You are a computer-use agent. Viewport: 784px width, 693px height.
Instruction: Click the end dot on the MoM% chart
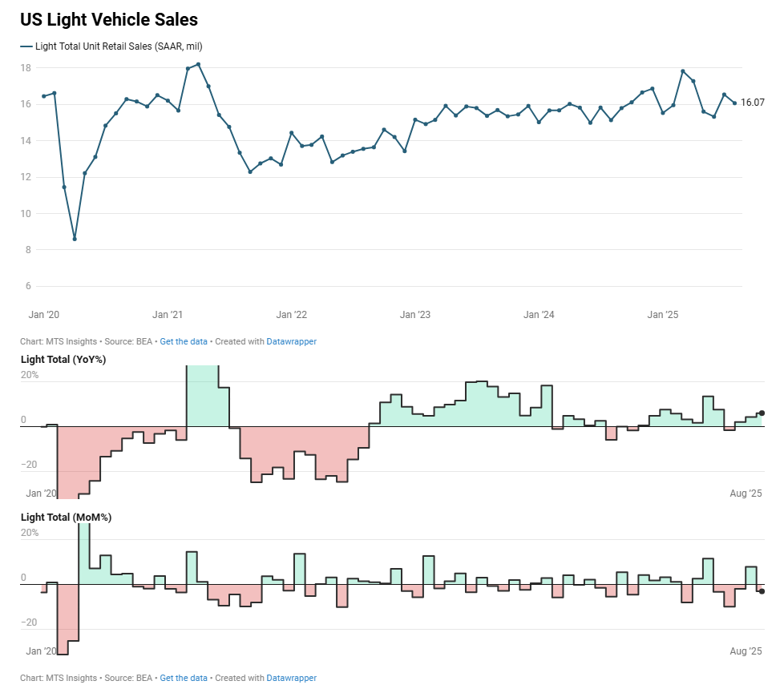(762, 591)
